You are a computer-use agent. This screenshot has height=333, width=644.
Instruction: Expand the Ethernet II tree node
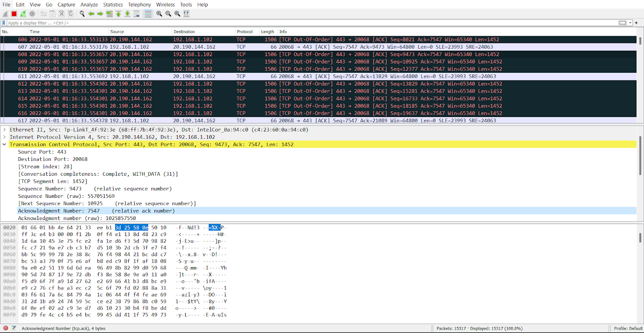click(4, 129)
